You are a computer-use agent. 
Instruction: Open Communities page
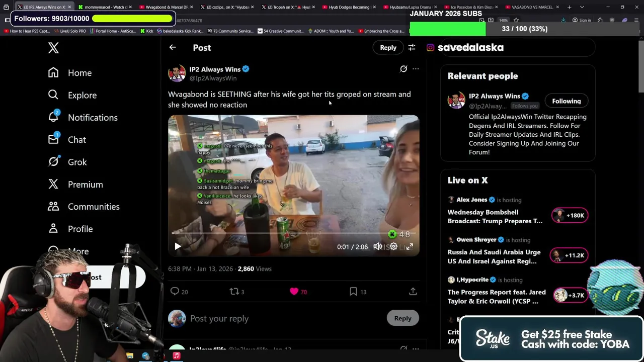point(84,207)
